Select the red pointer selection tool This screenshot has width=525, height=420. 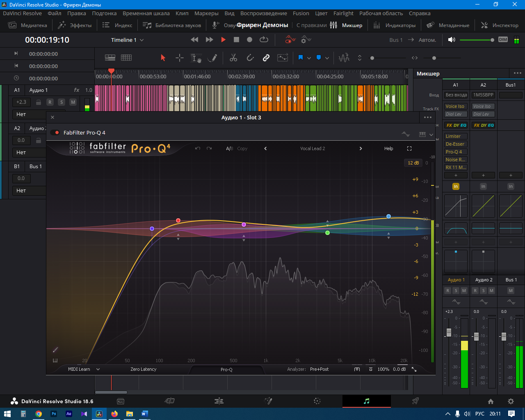[x=163, y=58]
